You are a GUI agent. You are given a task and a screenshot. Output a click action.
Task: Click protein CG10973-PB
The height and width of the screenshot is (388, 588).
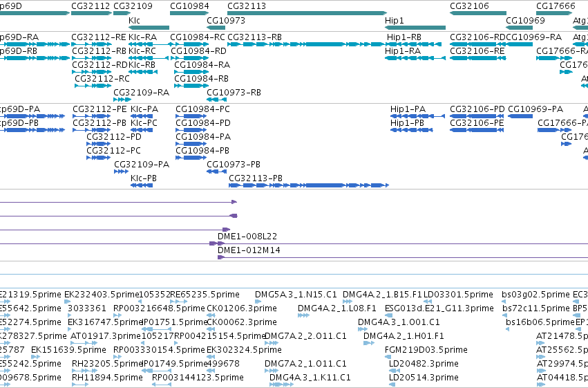(x=216, y=172)
